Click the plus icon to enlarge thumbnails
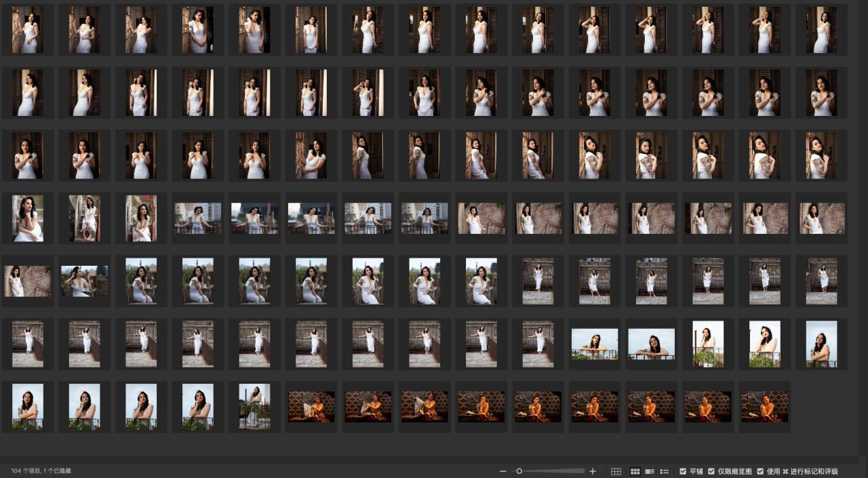Screen dimensions: 868x478 pyautogui.click(x=593, y=471)
